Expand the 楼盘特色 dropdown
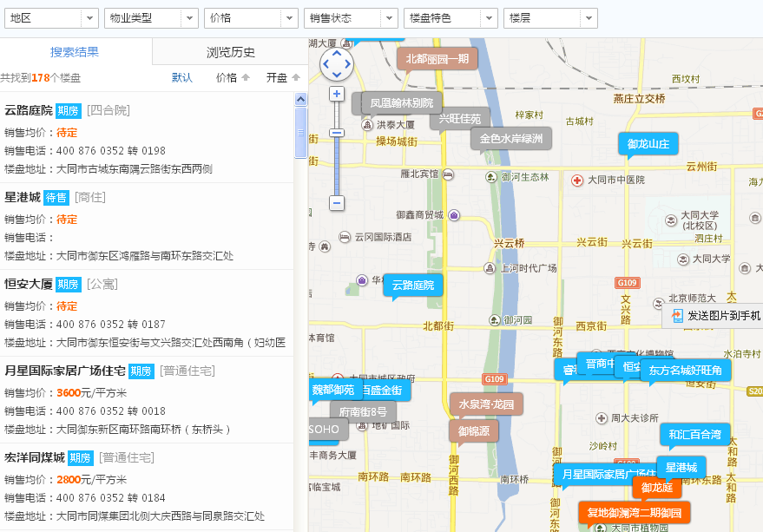 [451, 18]
